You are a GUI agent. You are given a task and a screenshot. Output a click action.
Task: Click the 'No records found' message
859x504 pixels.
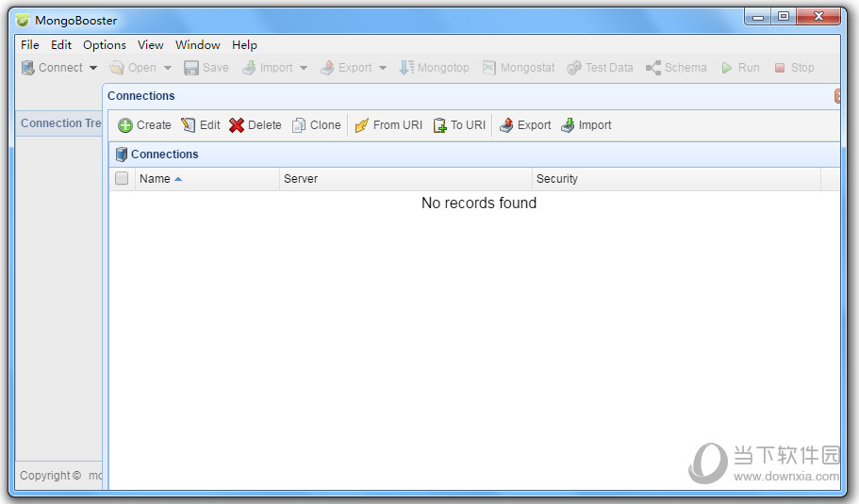click(479, 203)
